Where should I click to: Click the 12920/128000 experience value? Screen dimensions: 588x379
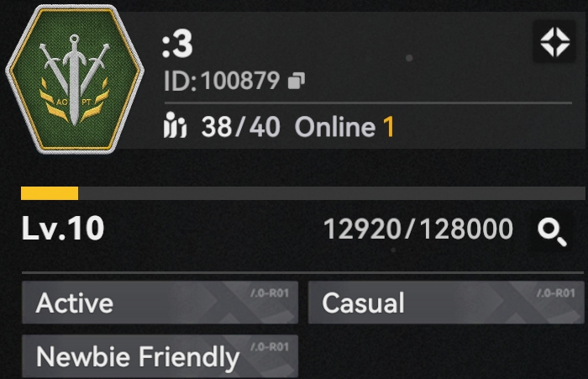click(418, 229)
